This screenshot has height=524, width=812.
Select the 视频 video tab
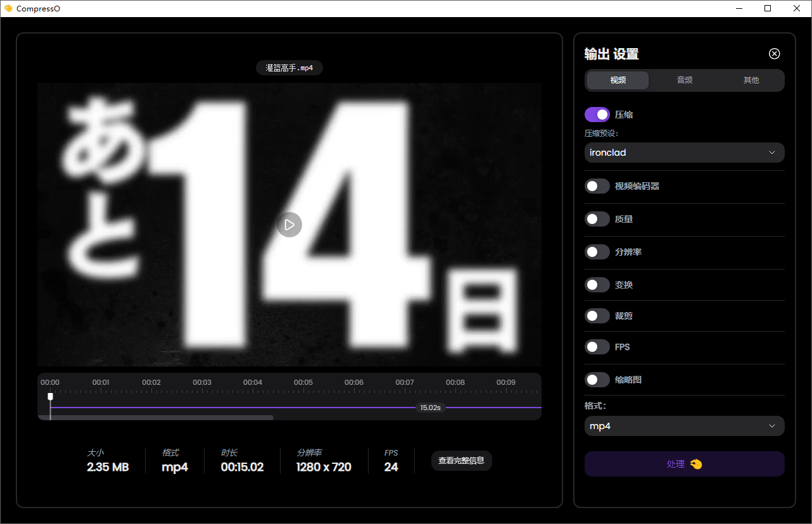pos(618,80)
